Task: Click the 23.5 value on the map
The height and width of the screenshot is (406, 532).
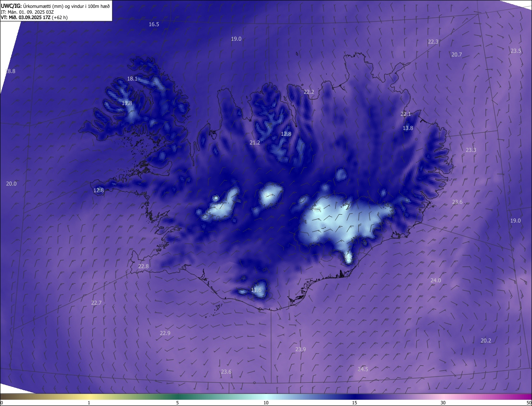Action: 516,51
